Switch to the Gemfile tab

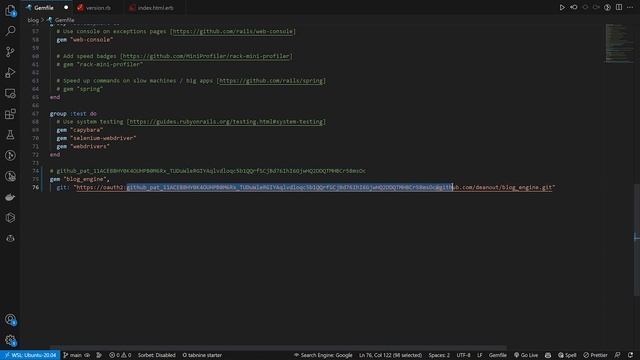[x=43, y=8]
